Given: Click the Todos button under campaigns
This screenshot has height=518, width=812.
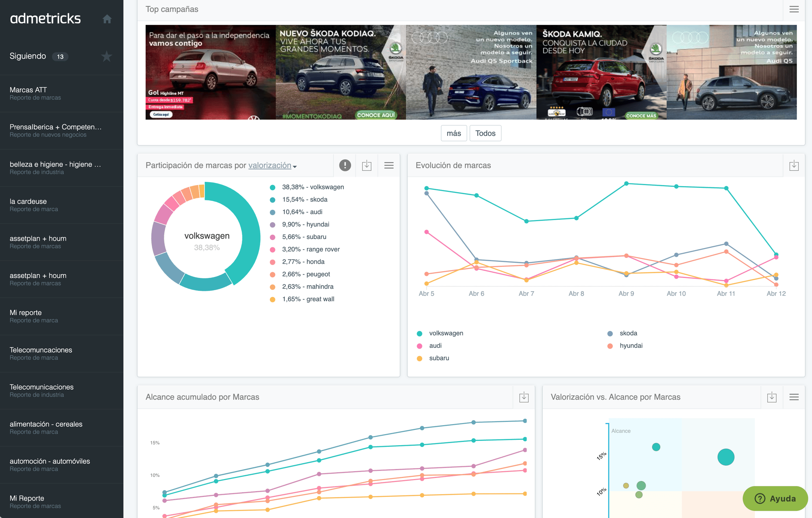Looking at the screenshot, I should click(x=485, y=133).
